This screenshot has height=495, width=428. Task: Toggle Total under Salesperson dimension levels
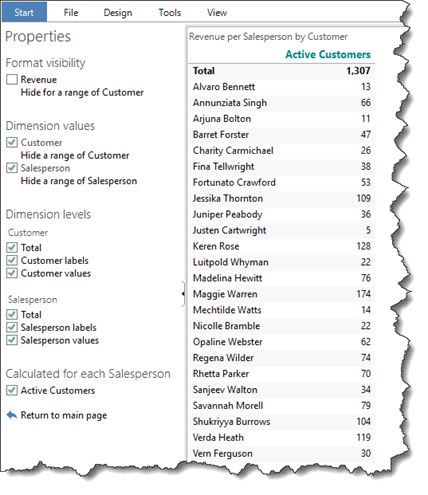(x=12, y=314)
